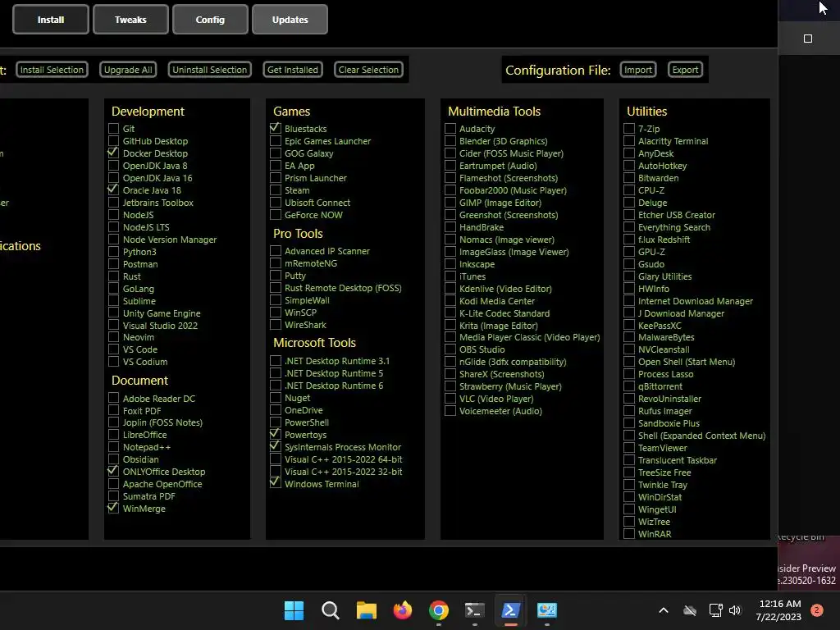
Task: Tick TeamViewer checkbox
Action: pos(629,448)
